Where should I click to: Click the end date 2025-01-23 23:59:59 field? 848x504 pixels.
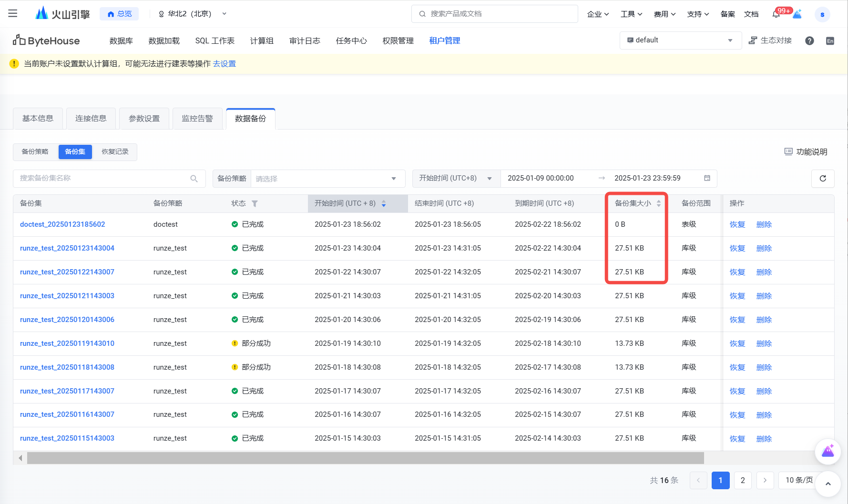[647, 178]
